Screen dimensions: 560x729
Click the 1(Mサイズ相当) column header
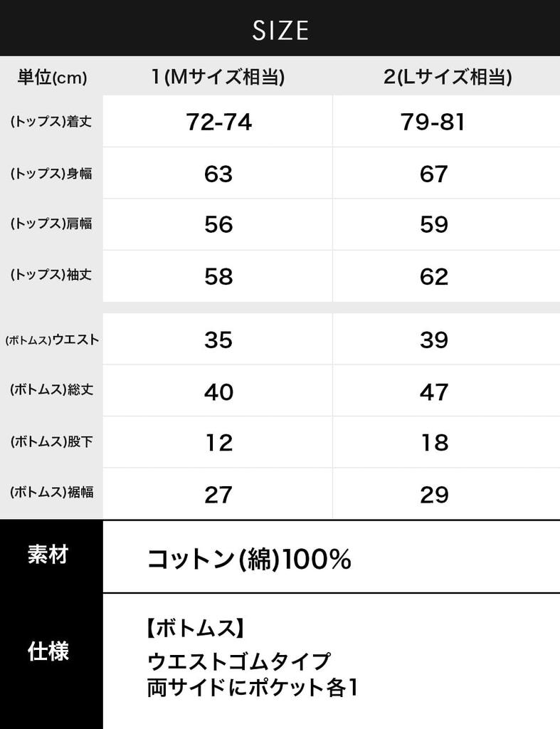[218, 78]
